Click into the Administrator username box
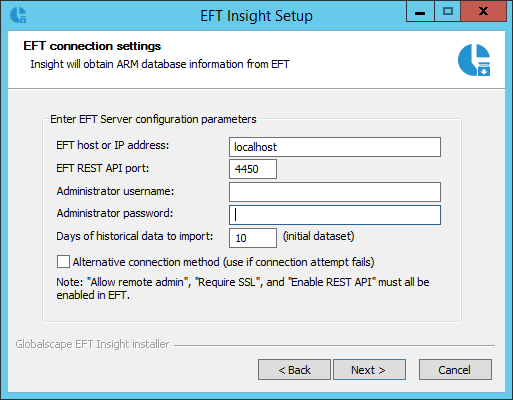Viewport: 513px width, 400px height. click(335, 192)
